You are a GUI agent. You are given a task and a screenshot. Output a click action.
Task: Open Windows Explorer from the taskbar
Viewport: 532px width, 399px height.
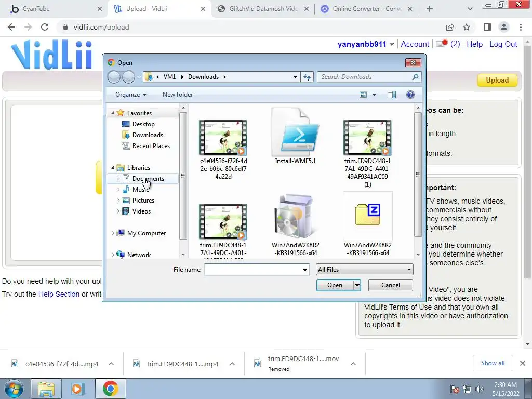46,389
